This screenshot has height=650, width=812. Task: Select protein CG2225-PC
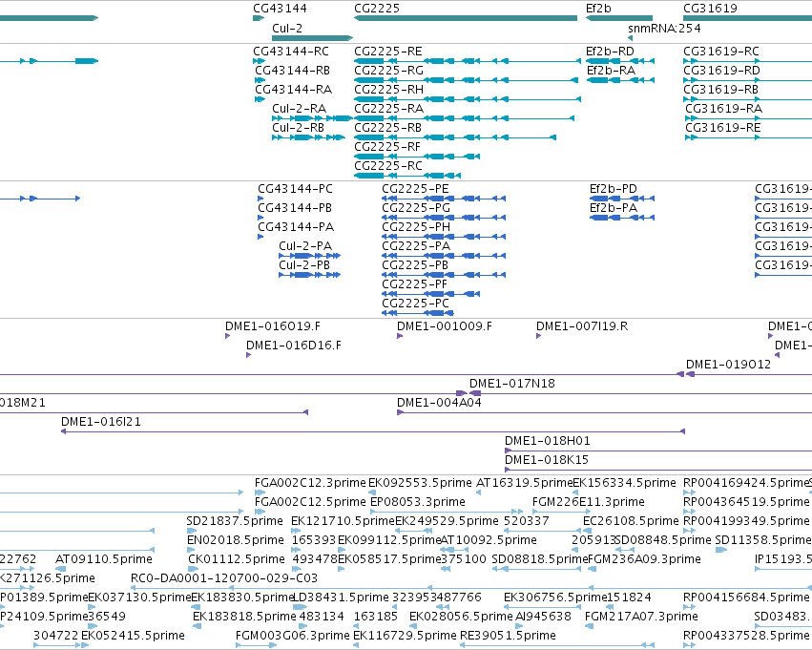(x=416, y=304)
